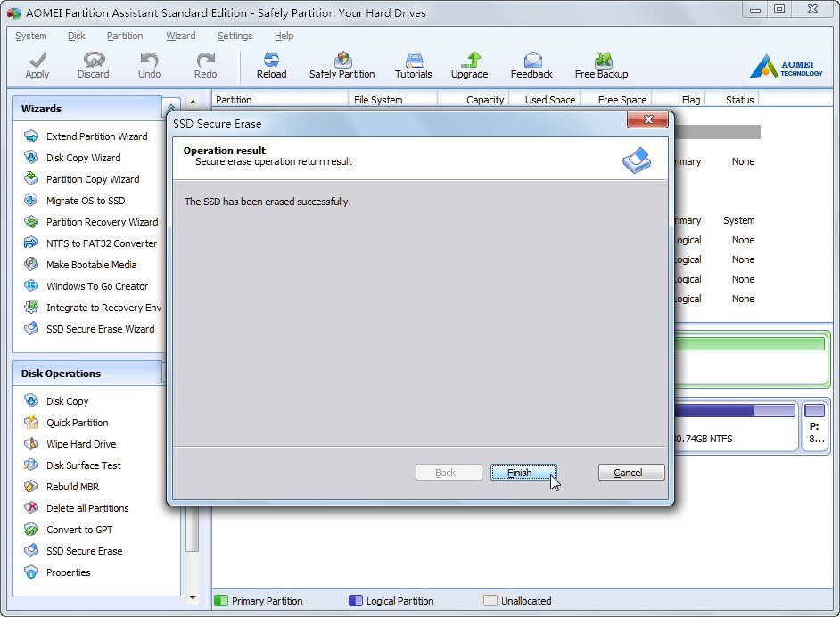Click the NTFS to FAT32 Converter icon

point(31,243)
